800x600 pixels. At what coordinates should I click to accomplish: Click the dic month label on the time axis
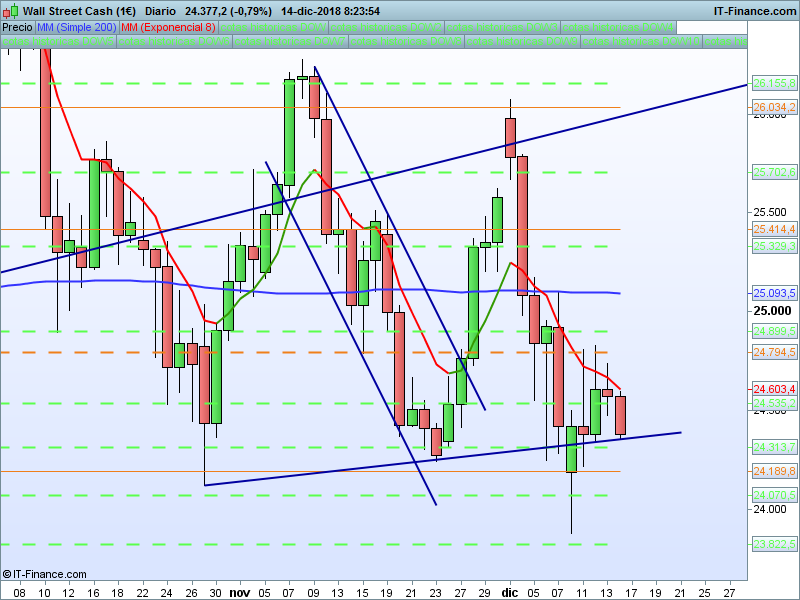[x=509, y=592]
